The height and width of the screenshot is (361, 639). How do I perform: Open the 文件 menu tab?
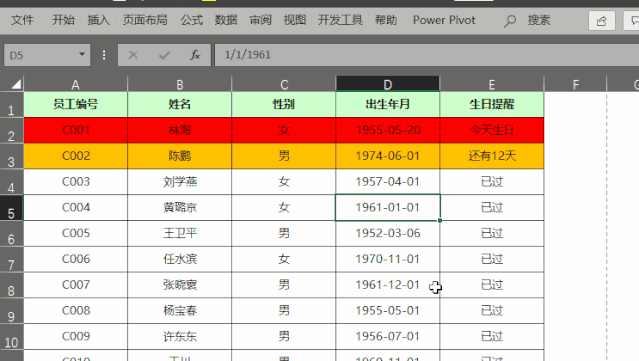coord(22,20)
